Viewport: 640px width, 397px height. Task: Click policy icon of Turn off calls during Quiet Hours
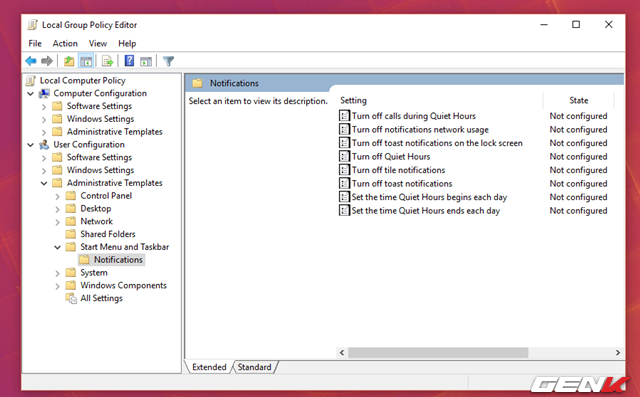coord(344,116)
